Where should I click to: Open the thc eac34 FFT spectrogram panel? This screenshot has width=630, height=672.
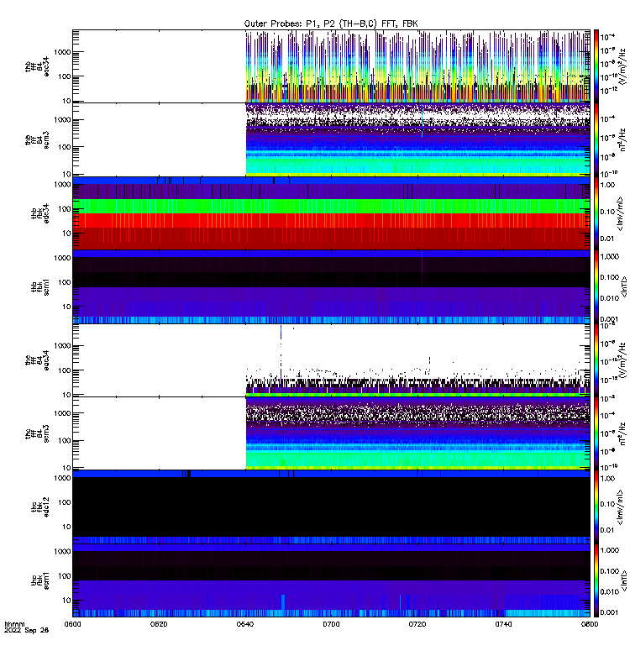tap(331, 360)
